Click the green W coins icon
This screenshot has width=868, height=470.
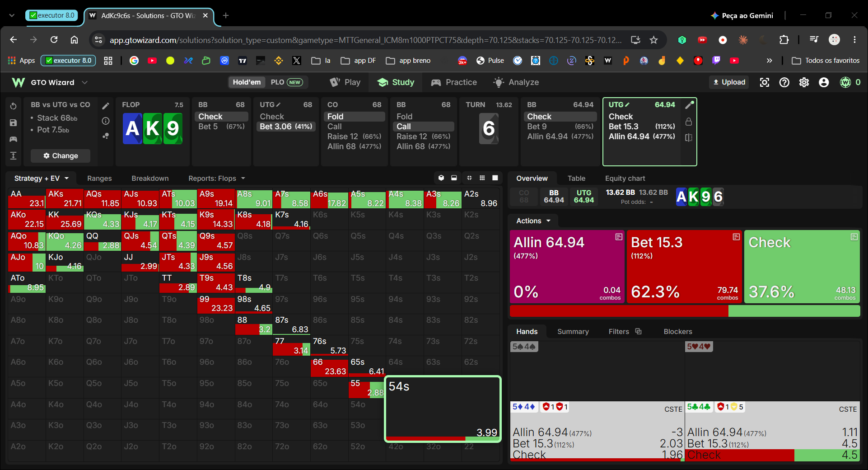point(845,82)
